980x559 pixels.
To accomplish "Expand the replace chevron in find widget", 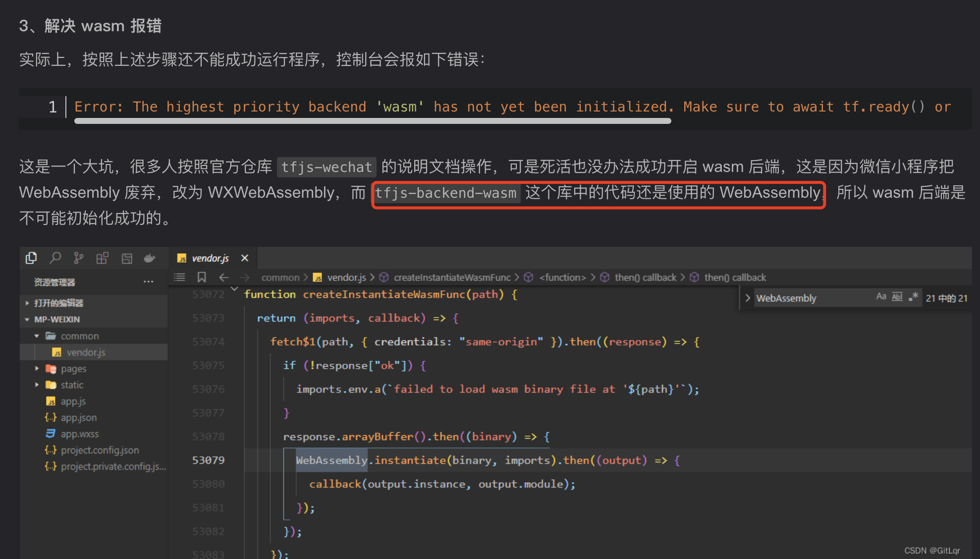I will point(747,298).
